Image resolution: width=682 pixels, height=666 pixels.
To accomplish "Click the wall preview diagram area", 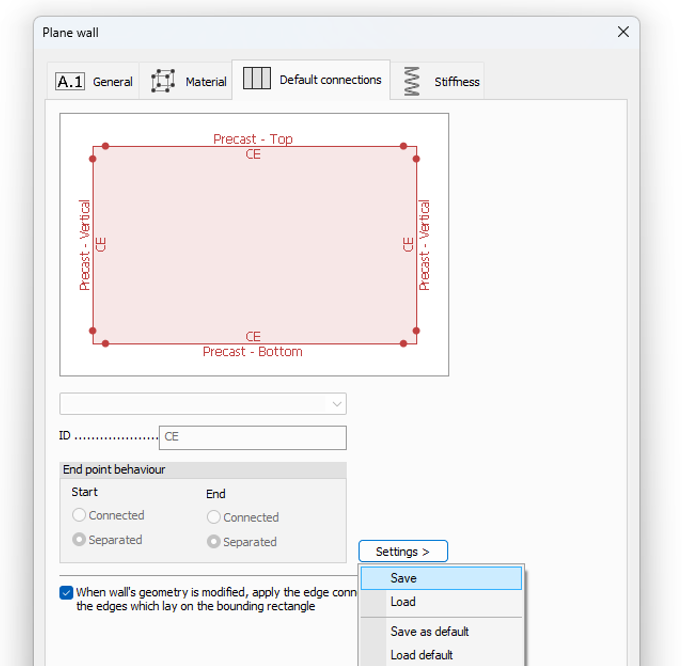I will coord(254,244).
